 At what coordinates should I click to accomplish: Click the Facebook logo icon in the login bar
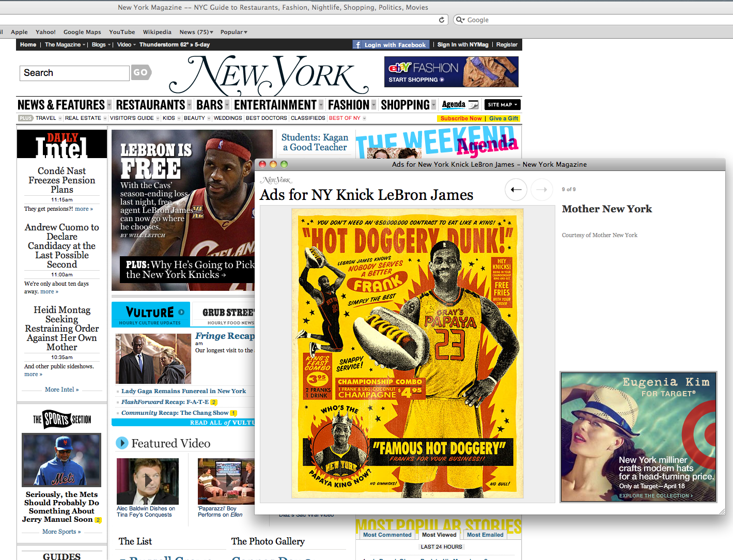point(357,45)
